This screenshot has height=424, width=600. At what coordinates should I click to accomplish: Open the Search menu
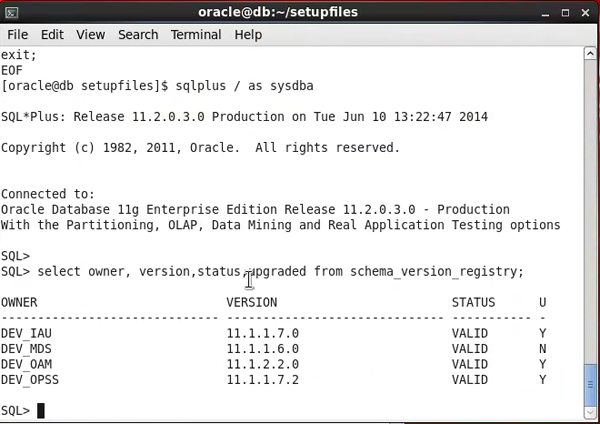(x=138, y=35)
